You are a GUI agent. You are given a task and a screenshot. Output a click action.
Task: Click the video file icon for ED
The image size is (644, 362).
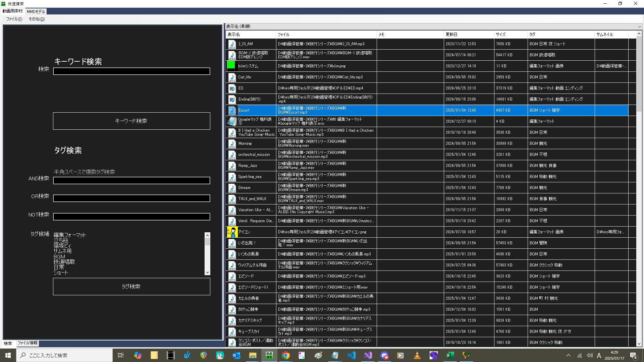[x=232, y=88]
